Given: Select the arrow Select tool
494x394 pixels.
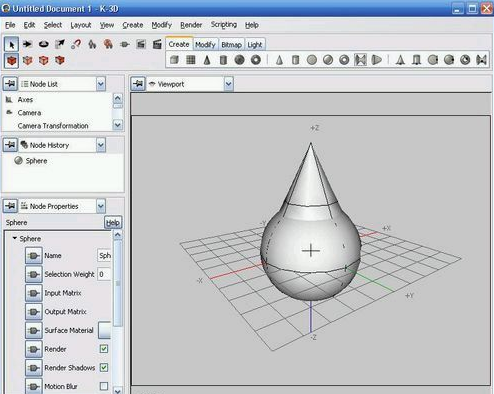Looking at the screenshot, I should tap(12, 44).
